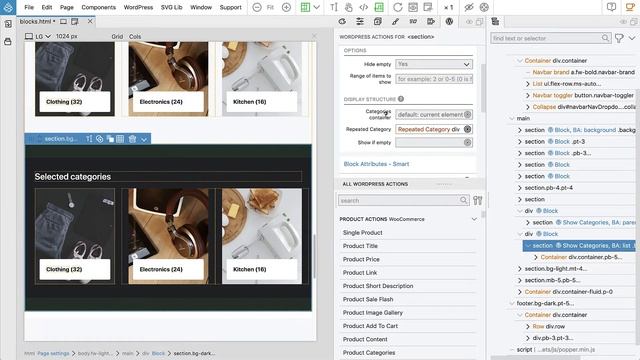This screenshot has height=360, width=640.
Task: Expand section.pb-4.pt-4 tree node
Action: click(520, 188)
